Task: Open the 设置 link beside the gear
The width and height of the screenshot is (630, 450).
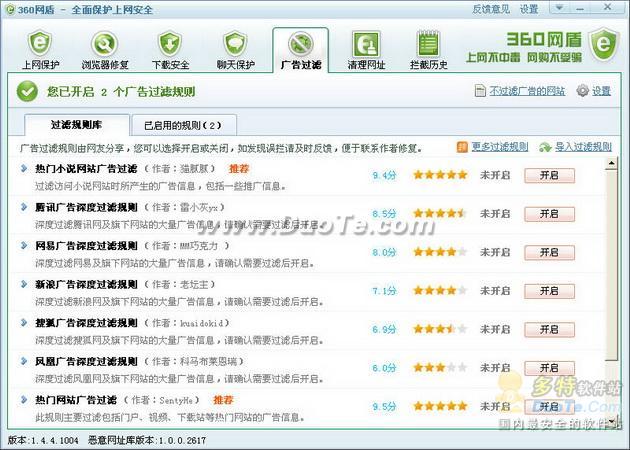Action: pos(601,91)
